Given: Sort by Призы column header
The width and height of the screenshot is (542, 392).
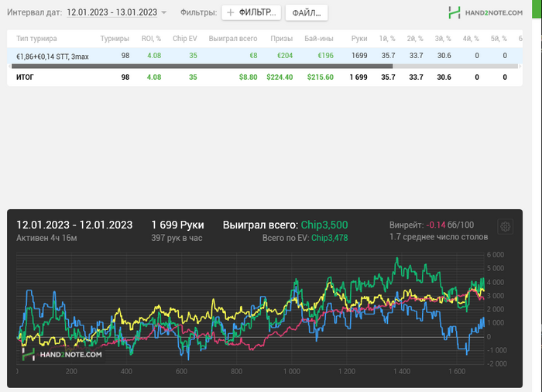Looking at the screenshot, I should [x=282, y=39].
